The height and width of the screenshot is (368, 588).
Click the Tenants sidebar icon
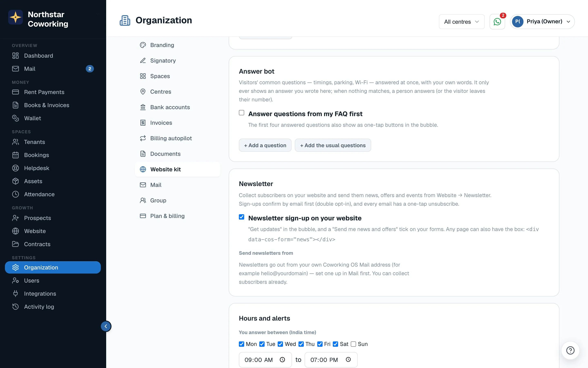(x=16, y=142)
